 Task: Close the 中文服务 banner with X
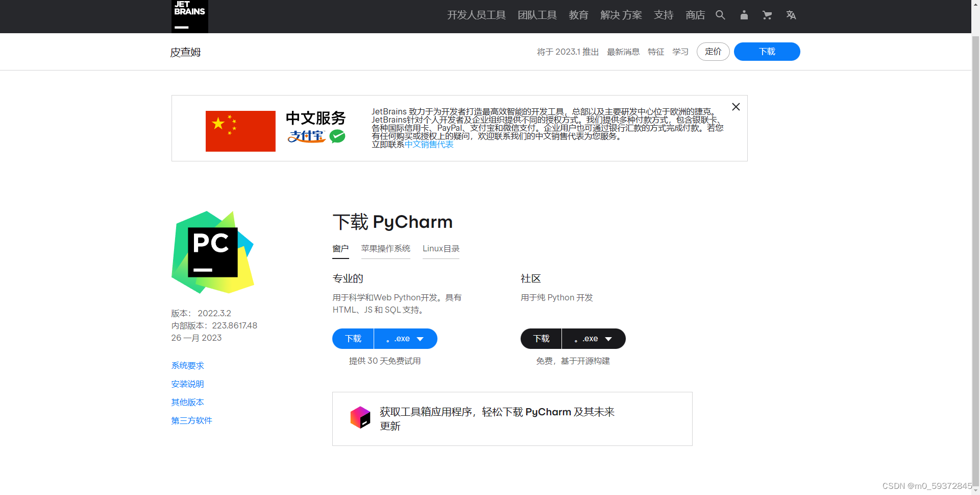(x=736, y=107)
